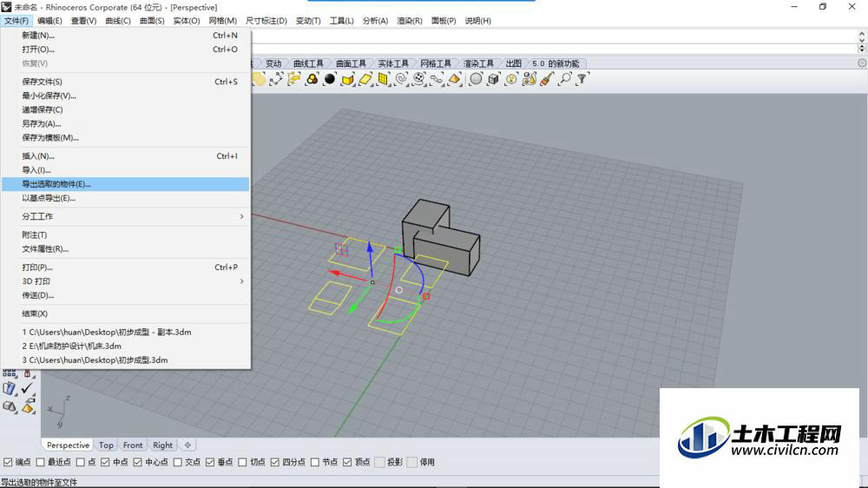
Task: Expand the 3D 打印 submenu
Action: click(126, 281)
